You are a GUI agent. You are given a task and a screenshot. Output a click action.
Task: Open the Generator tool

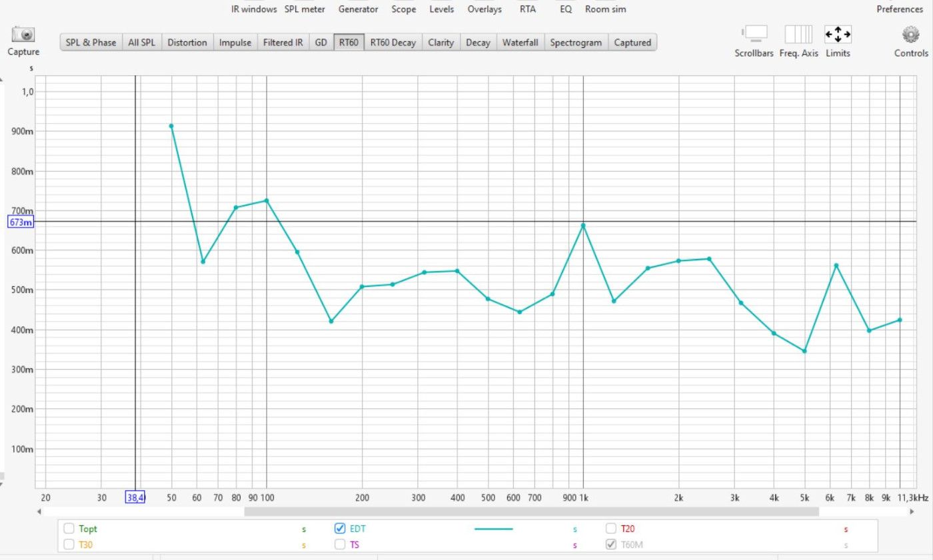coord(358,9)
